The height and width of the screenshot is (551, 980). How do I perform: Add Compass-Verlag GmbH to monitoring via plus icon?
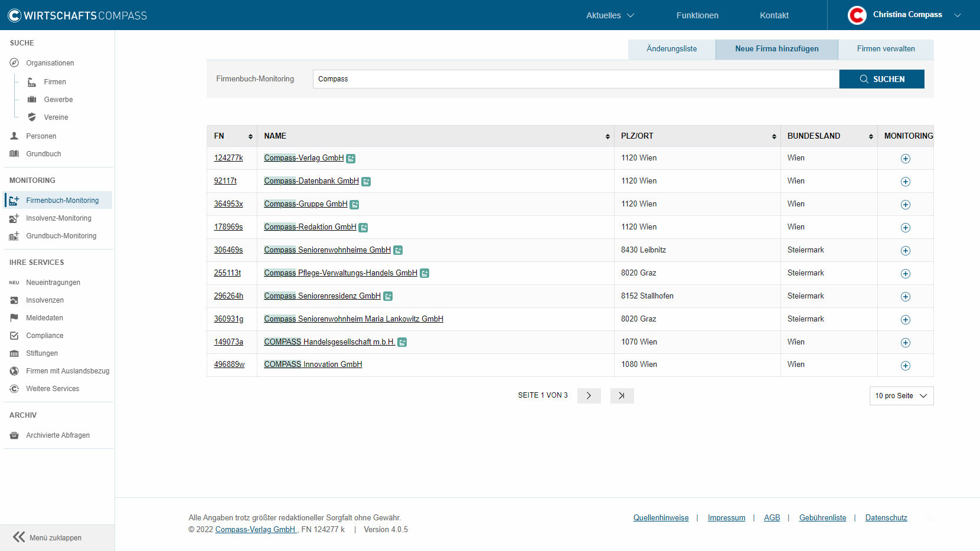[905, 159]
